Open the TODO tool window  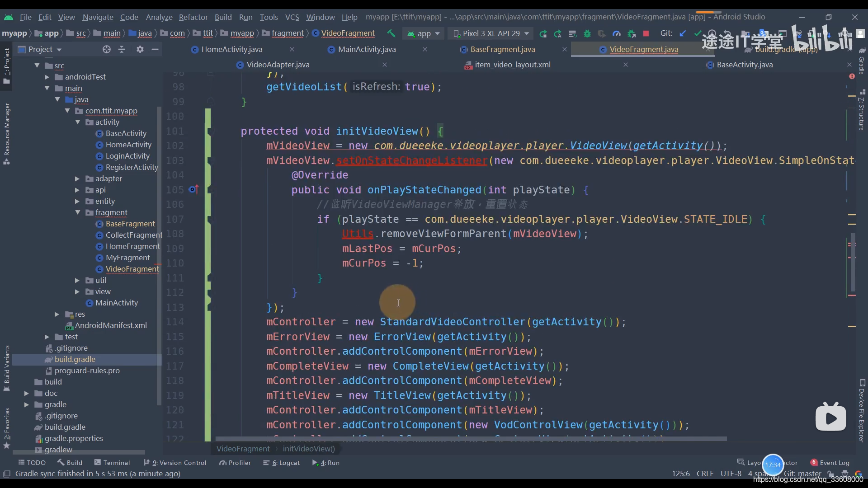point(32,463)
